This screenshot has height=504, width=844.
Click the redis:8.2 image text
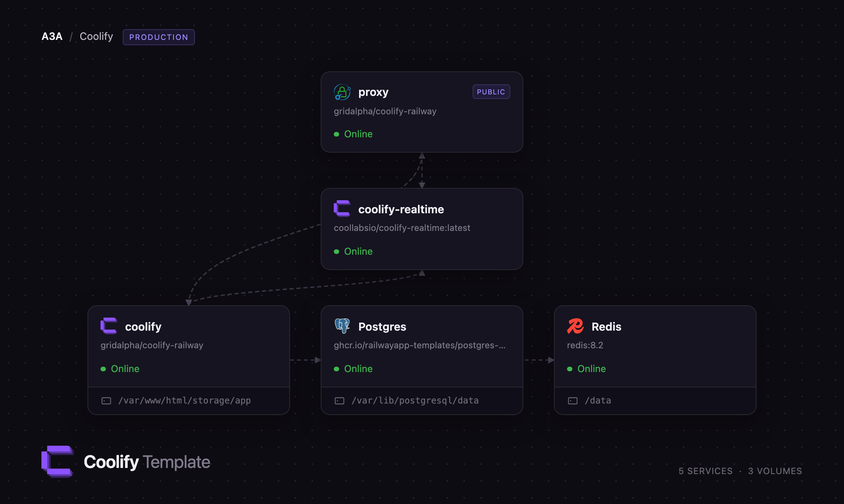point(585,345)
